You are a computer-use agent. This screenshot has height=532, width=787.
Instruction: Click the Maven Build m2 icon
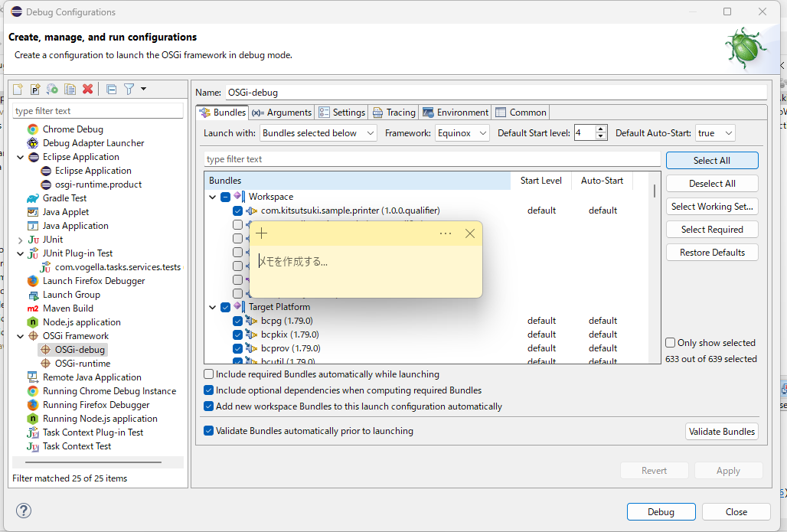click(x=33, y=308)
